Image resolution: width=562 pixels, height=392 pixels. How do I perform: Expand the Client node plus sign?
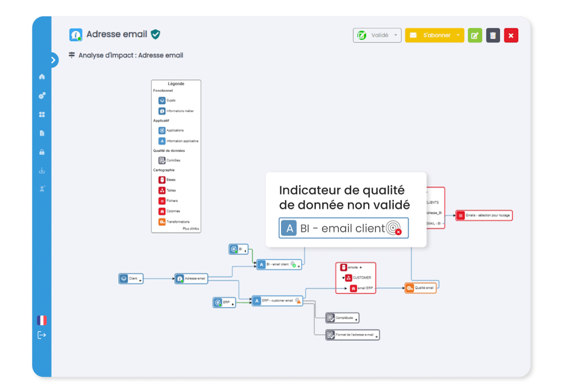(140, 279)
